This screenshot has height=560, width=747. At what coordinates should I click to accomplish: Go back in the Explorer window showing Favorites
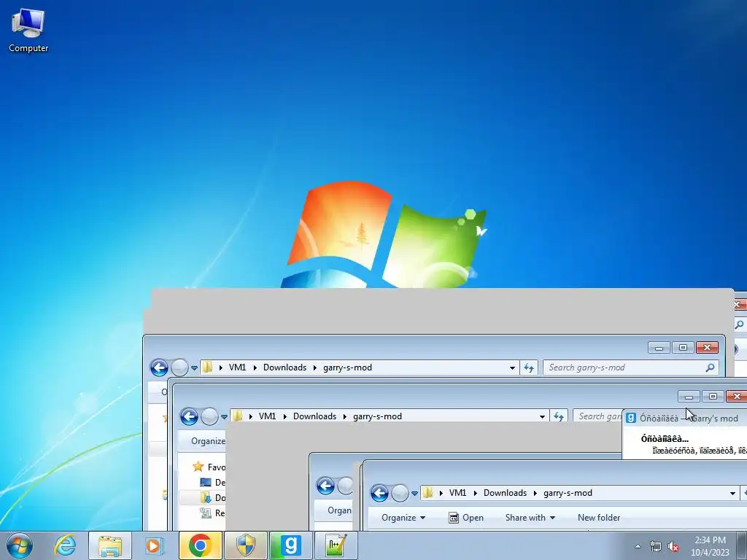(189, 416)
